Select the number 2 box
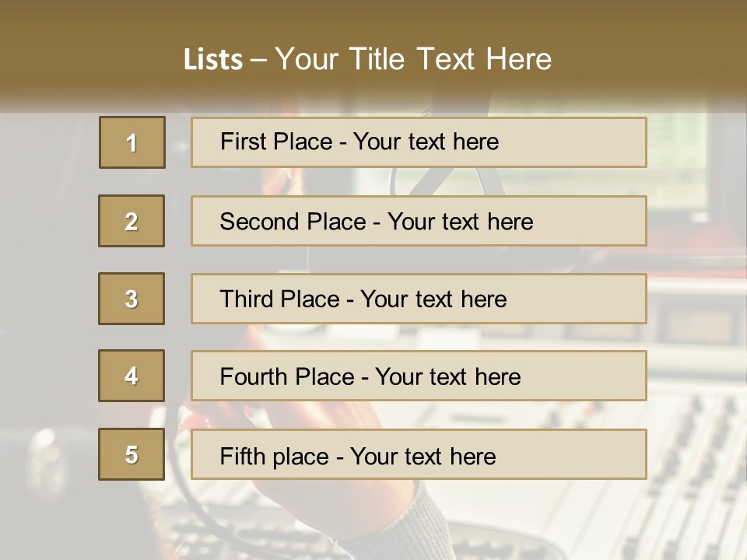The width and height of the screenshot is (747, 560). point(132,221)
